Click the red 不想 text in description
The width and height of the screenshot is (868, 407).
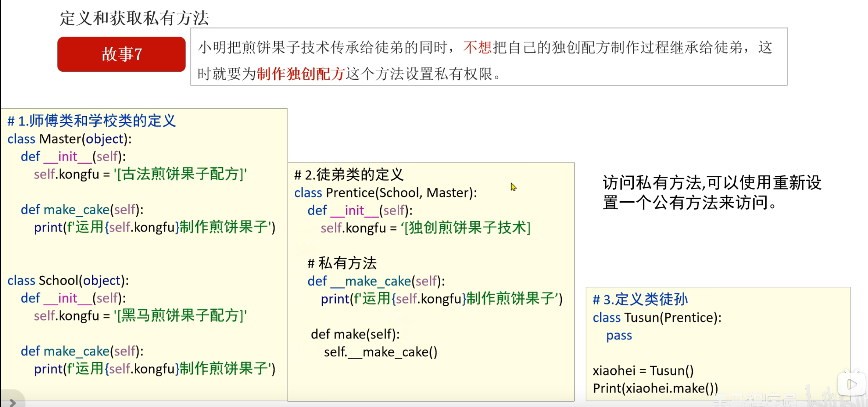point(477,47)
